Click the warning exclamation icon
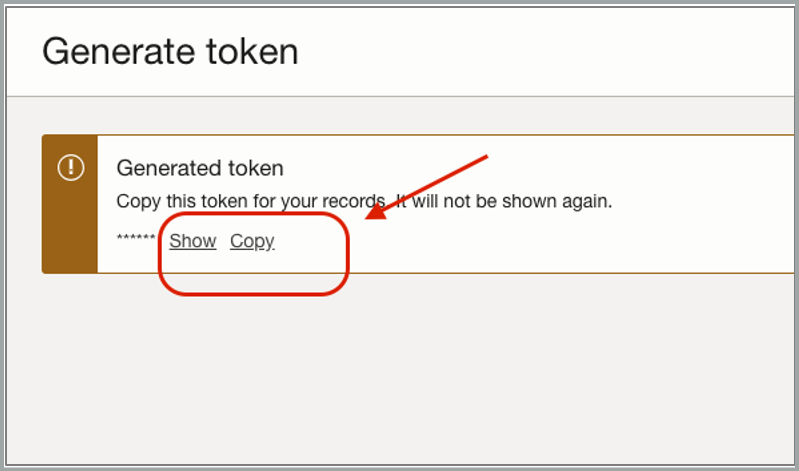 coord(70,168)
